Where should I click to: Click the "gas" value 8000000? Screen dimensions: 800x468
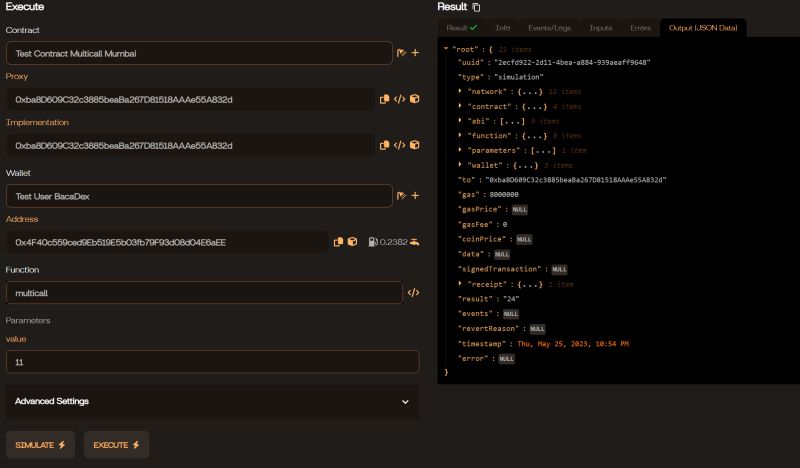(x=504, y=194)
